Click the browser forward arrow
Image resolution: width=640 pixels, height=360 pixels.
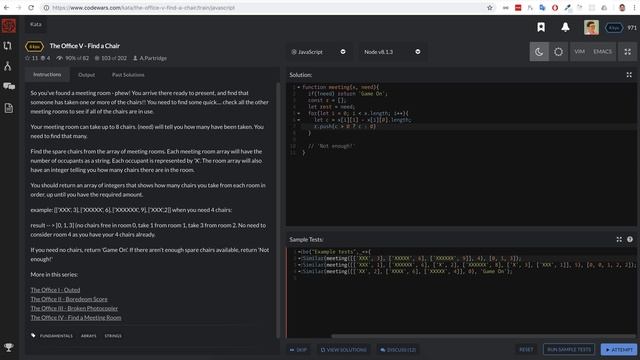pos(19,7)
